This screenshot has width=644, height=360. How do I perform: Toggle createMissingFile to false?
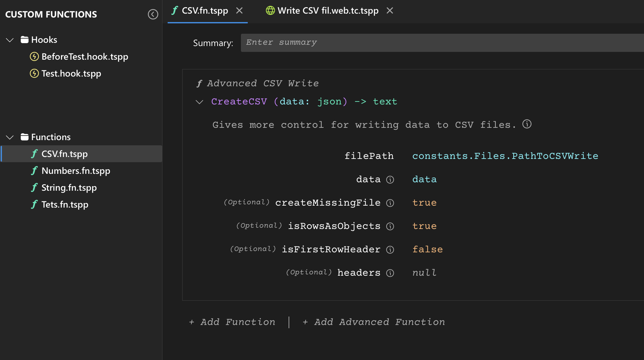[424, 202]
